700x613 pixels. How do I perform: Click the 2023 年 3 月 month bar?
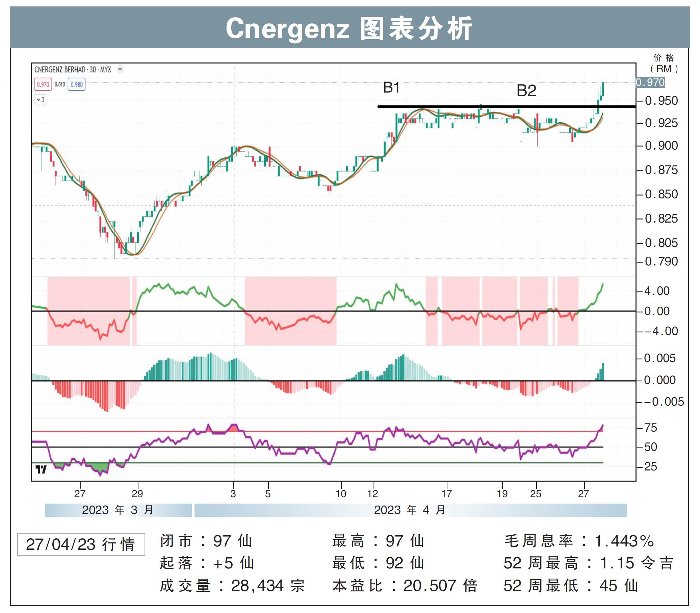point(118,510)
